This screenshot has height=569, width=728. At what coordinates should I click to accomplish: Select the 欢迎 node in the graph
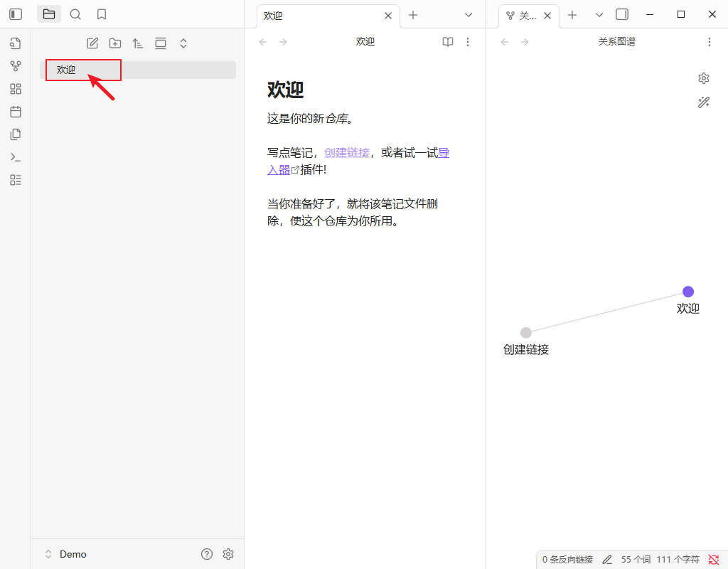688,292
